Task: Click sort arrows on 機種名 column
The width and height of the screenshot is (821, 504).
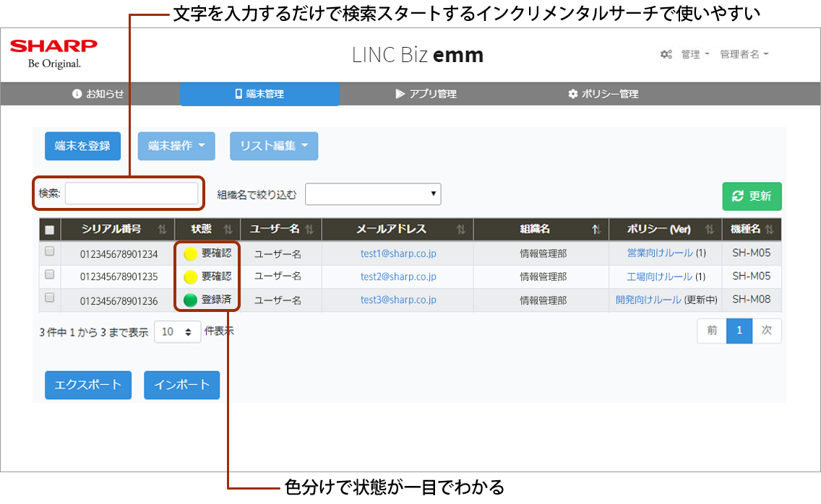Action: (x=769, y=229)
